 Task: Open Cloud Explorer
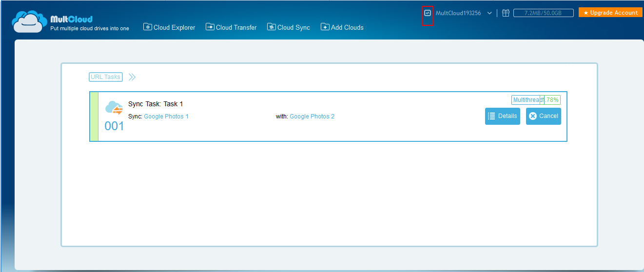click(169, 27)
